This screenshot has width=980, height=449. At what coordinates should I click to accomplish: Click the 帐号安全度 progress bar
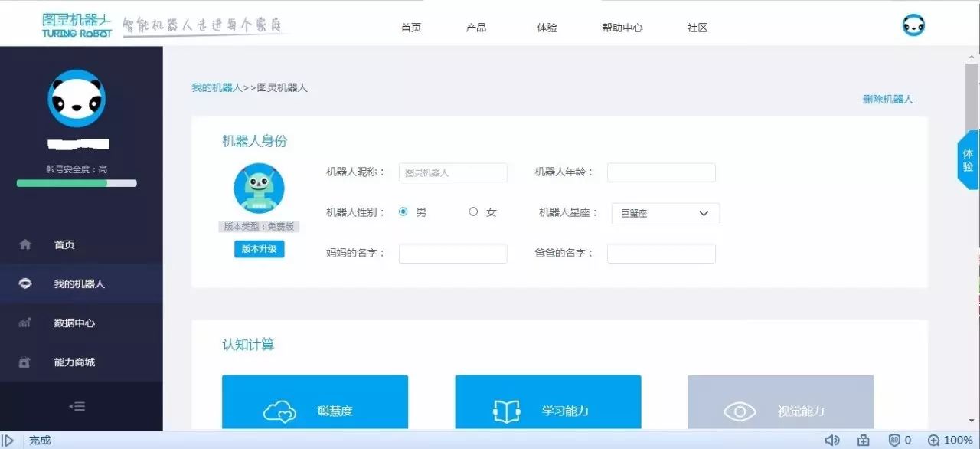point(77,183)
